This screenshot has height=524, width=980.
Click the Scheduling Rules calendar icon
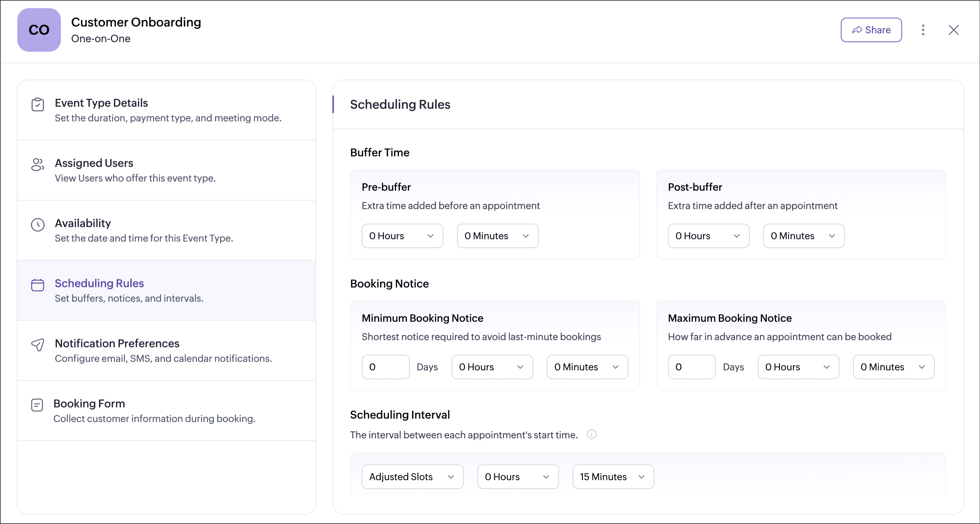[38, 285]
